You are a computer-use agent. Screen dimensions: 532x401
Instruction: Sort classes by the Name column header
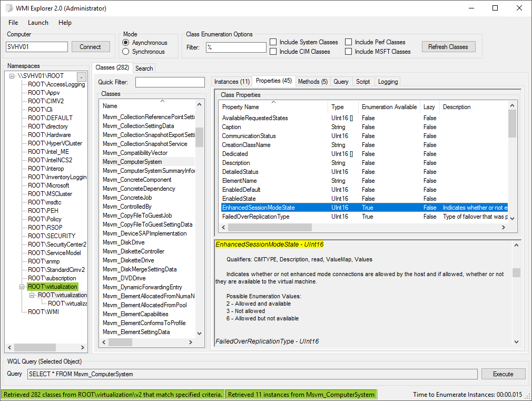148,105
